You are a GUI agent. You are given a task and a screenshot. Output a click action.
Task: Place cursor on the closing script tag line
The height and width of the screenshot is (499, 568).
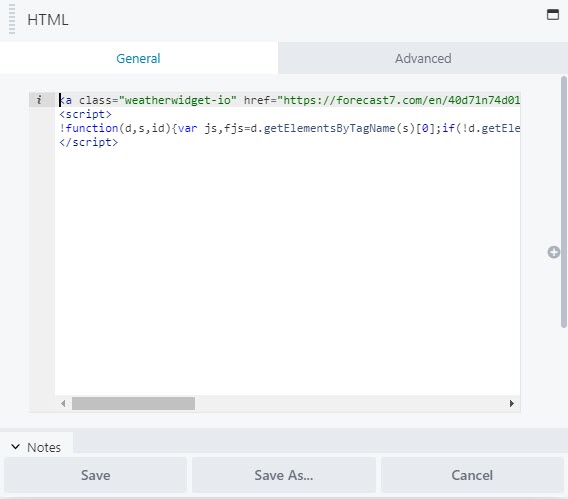tap(89, 142)
